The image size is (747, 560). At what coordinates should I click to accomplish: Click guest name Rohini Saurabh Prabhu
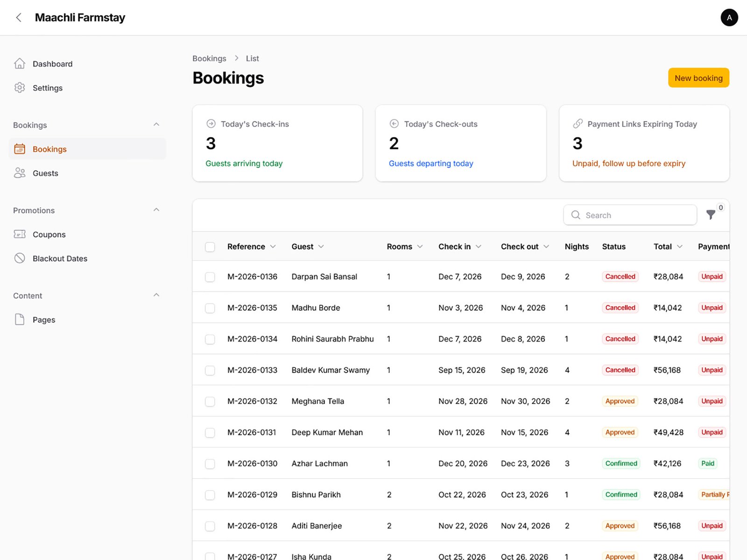pos(332,339)
